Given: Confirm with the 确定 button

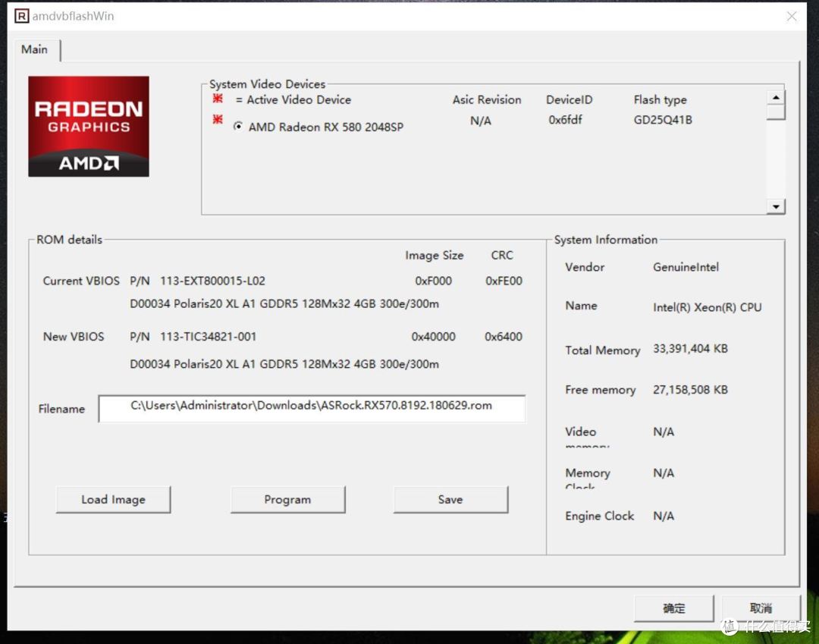Looking at the screenshot, I should coord(674,608).
